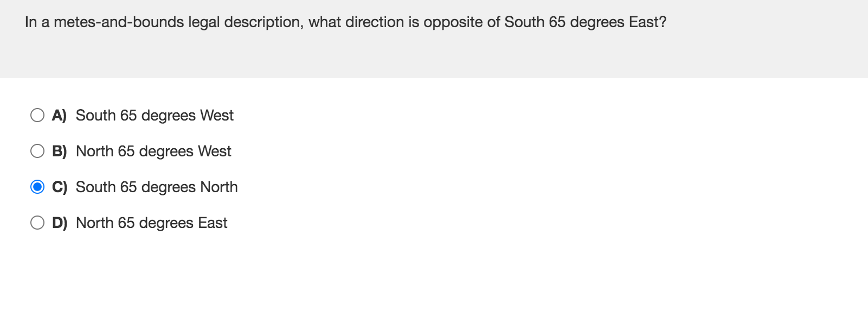The width and height of the screenshot is (868, 323).
Task: Click the text label for option C
Action: coord(156,187)
